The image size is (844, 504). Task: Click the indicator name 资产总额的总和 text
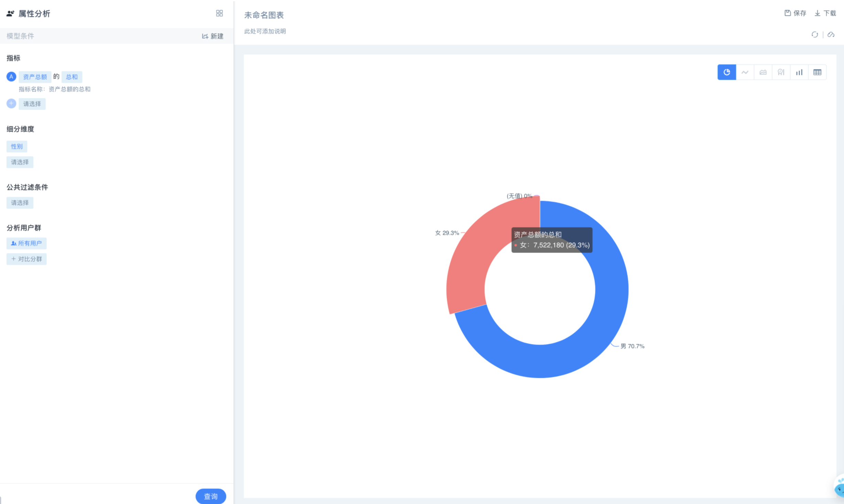(x=69, y=89)
